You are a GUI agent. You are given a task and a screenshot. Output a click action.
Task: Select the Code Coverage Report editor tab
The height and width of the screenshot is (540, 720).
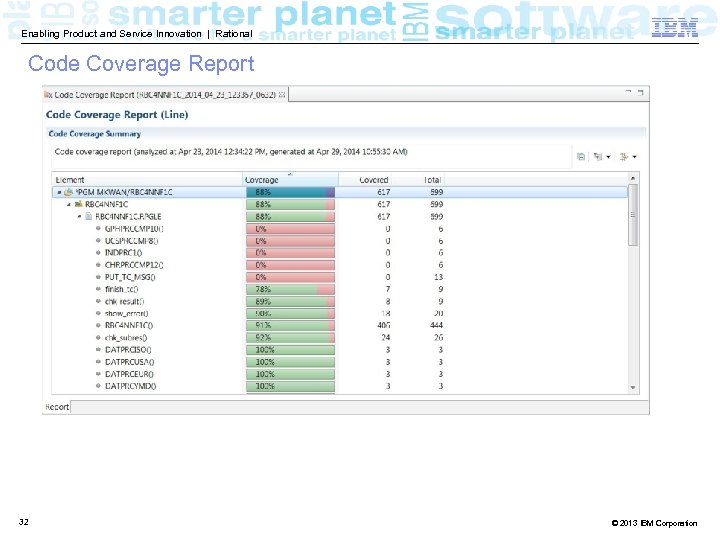(165, 95)
